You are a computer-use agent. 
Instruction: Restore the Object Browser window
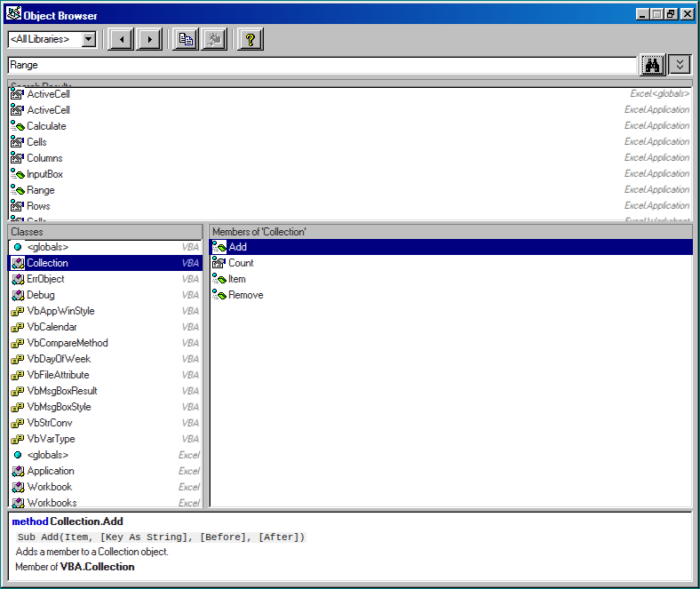[x=671, y=14]
